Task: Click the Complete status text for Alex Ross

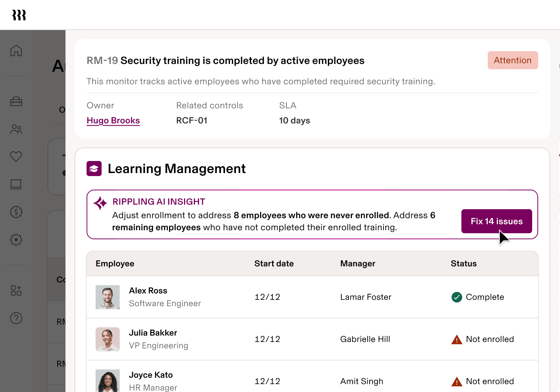Action: [x=485, y=297]
